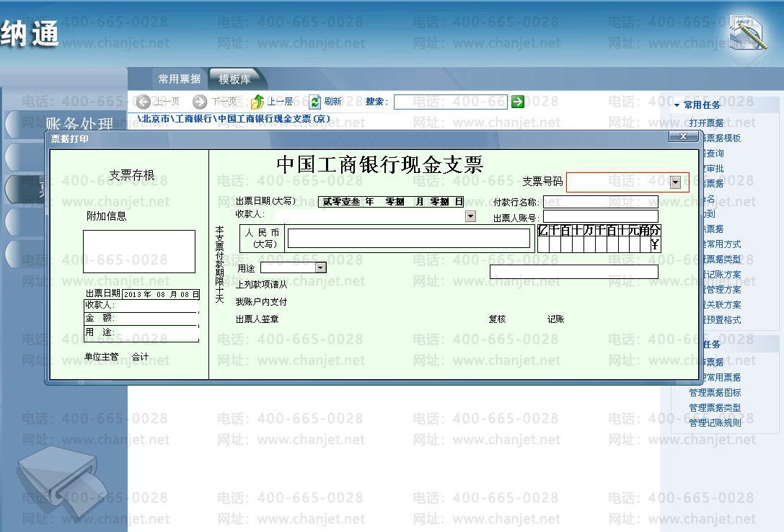Click the printer graphic at bottom left

[63, 481]
